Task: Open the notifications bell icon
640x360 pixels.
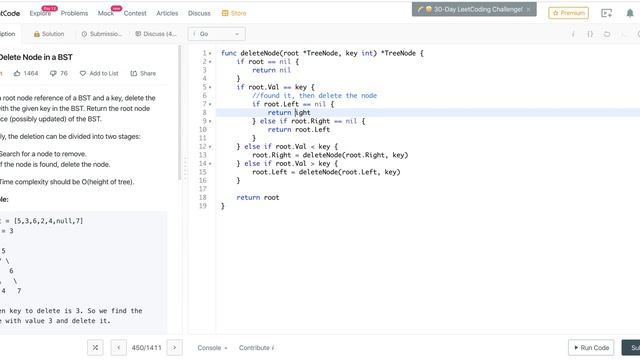Action: [x=630, y=13]
